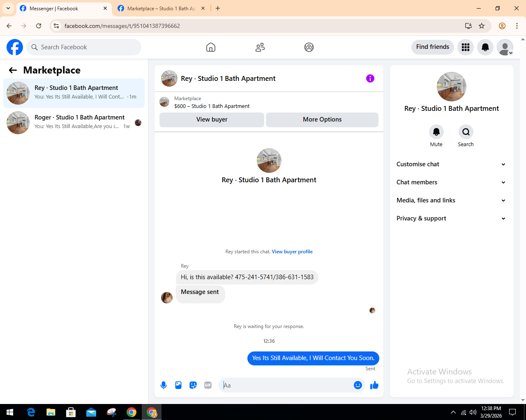Screen dimensions: 526x420
Task: Show hidden system tray icons
Action: [453, 412]
